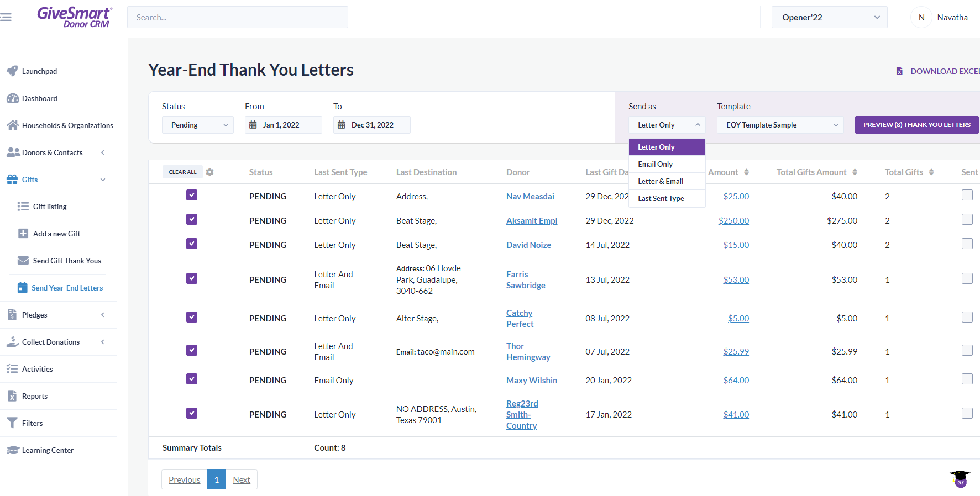This screenshot has width=980, height=496.
Task: Click the Filters funnel icon
Action: tap(12, 423)
